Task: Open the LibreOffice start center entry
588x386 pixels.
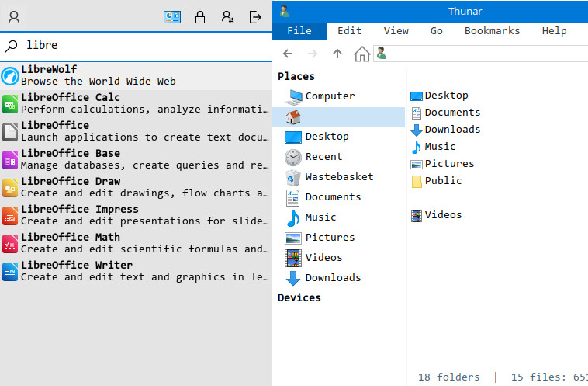Action: [x=136, y=131]
